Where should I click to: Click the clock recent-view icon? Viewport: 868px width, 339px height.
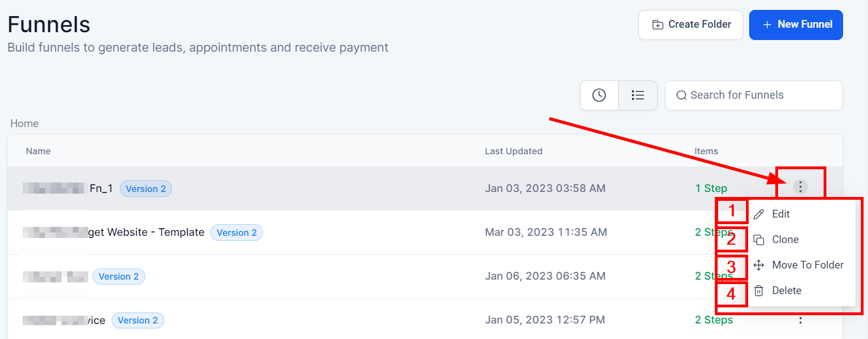pyautogui.click(x=599, y=95)
